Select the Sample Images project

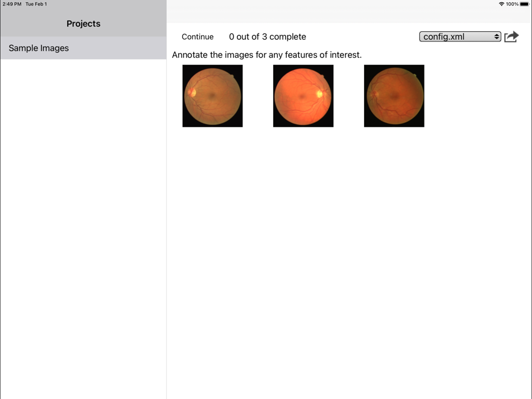click(x=83, y=48)
